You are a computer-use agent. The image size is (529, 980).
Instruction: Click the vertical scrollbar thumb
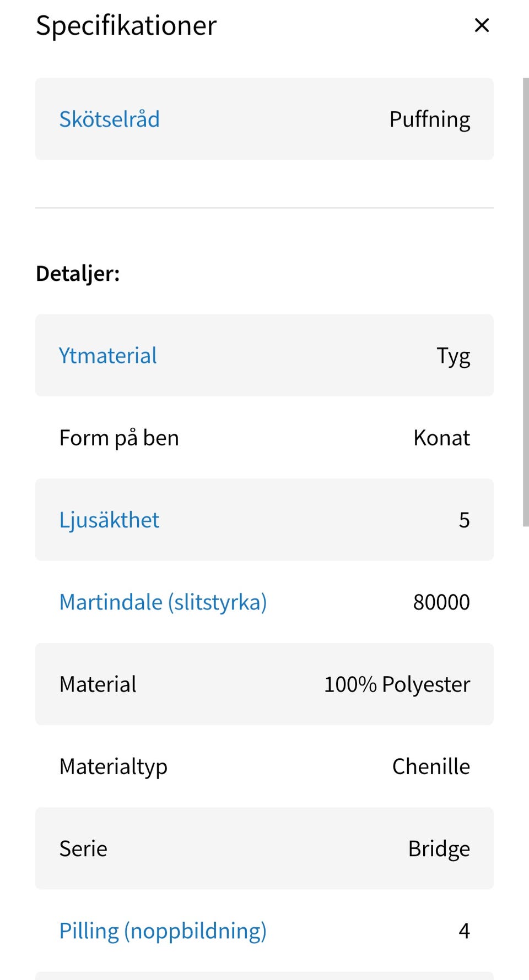pyautogui.click(x=525, y=302)
